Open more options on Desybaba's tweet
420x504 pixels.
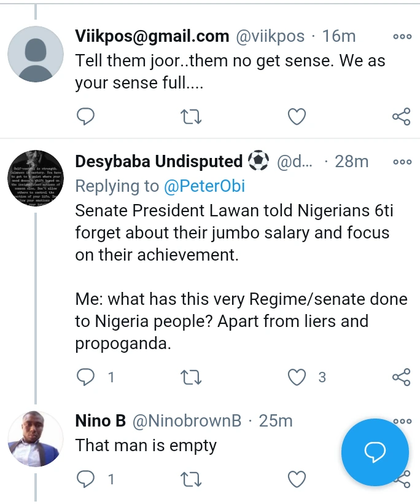402,162
